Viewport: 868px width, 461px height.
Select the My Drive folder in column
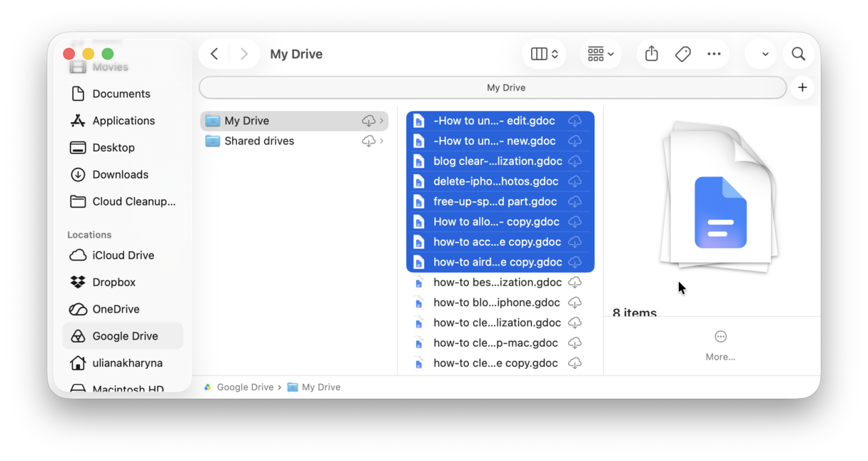(x=294, y=121)
